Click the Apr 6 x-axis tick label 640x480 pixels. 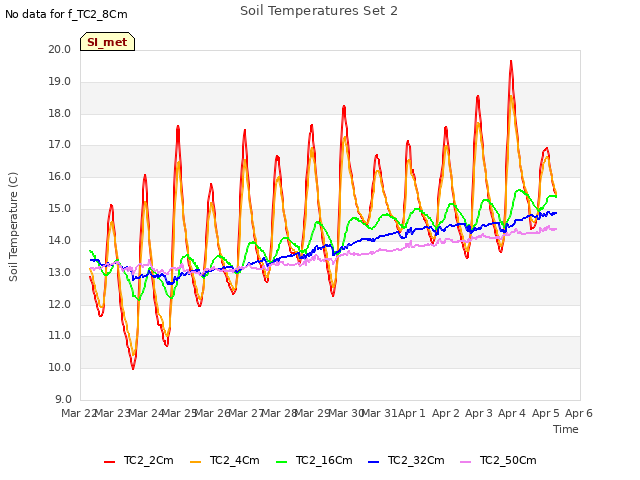tap(579, 413)
